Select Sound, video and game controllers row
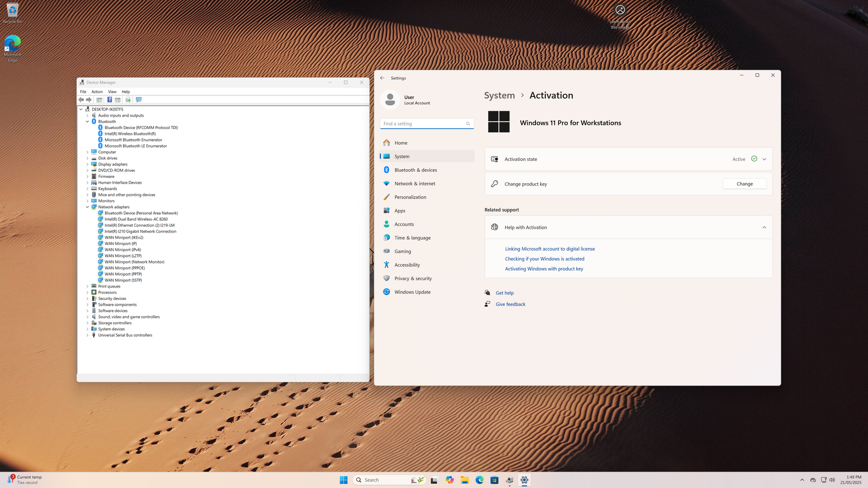868x488 pixels. (129, 317)
